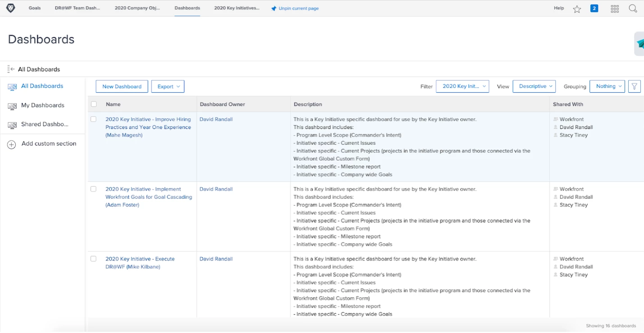644x333 pixels.
Task: Toggle the select-all checkbox in header
Action: (94, 104)
